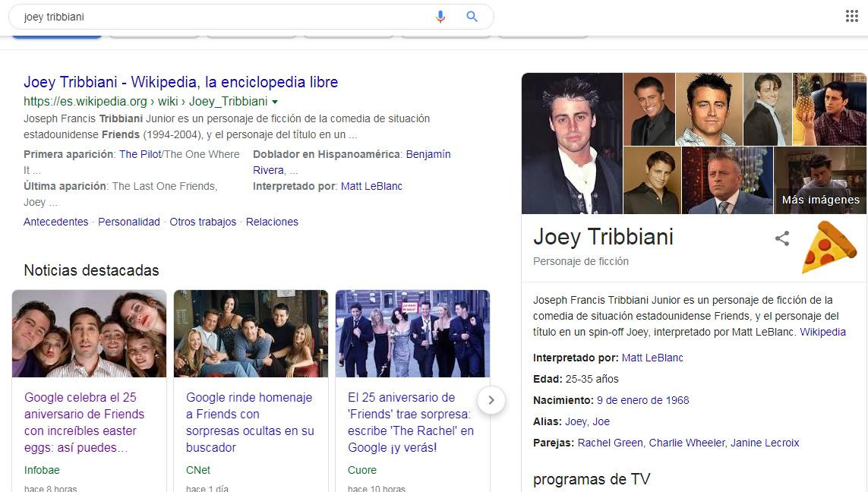Click the 9 de enero de 1968 birth date
868x492 pixels.
(x=642, y=400)
